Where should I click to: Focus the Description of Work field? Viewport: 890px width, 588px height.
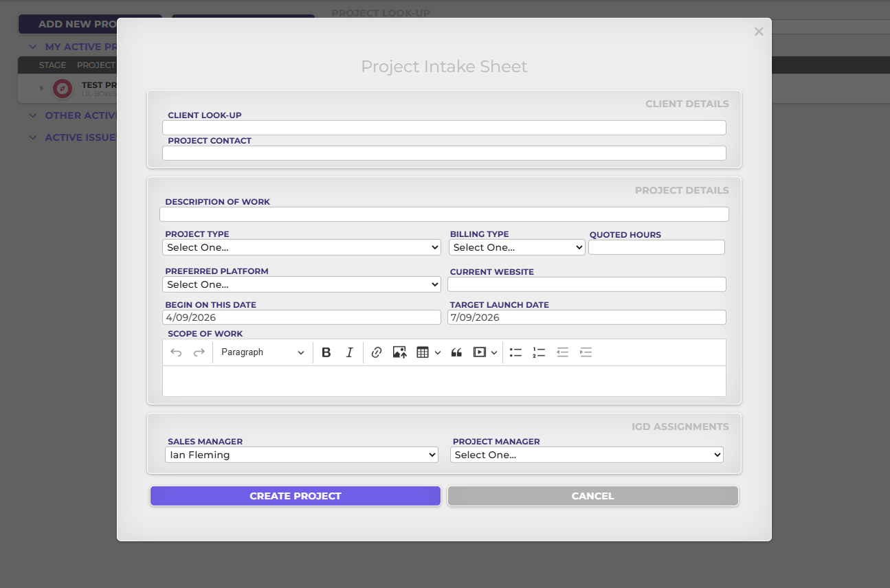444,214
